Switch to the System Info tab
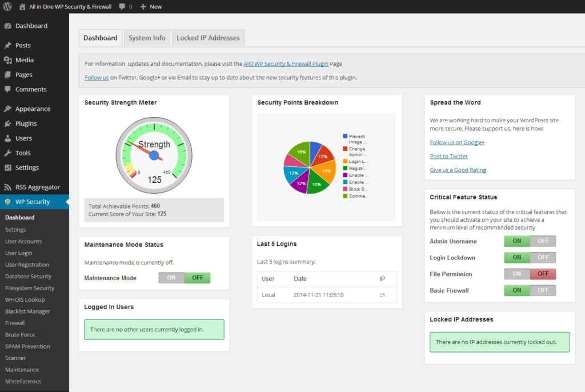This screenshot has height=392, width=585. pos(147,37)
